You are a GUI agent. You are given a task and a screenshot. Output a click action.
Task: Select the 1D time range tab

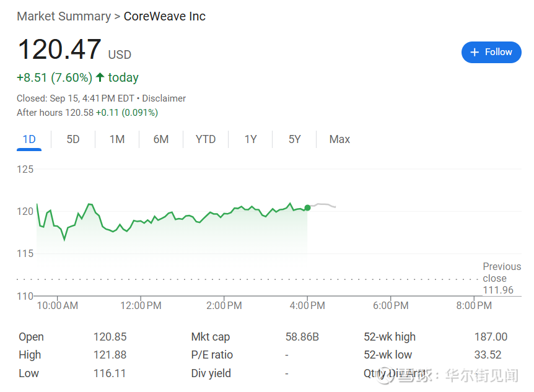tap(29, 139)
